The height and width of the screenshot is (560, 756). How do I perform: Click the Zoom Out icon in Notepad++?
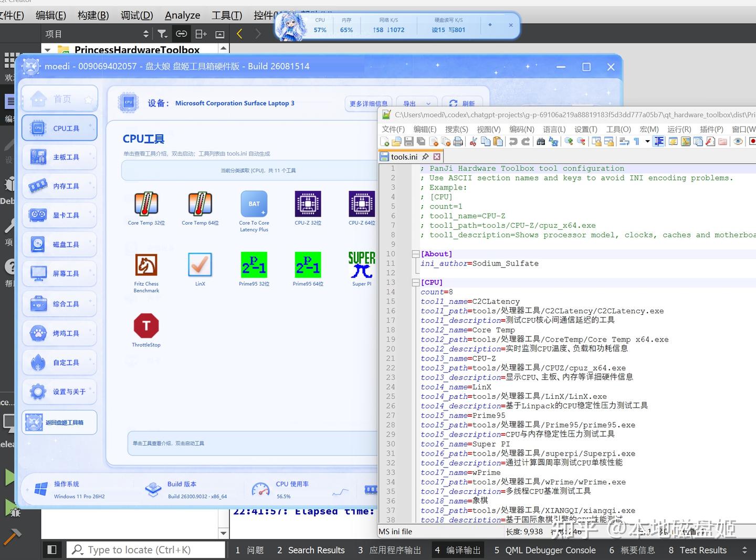(581, 141)
